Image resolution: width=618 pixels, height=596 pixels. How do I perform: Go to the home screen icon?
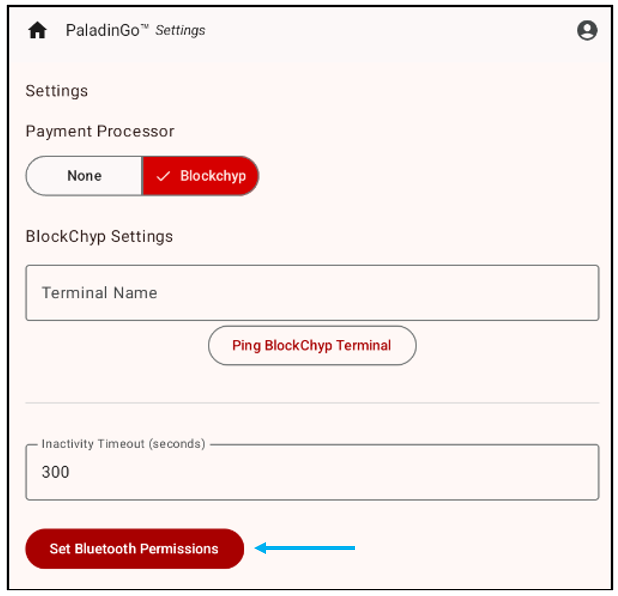(x=38, y=30)
